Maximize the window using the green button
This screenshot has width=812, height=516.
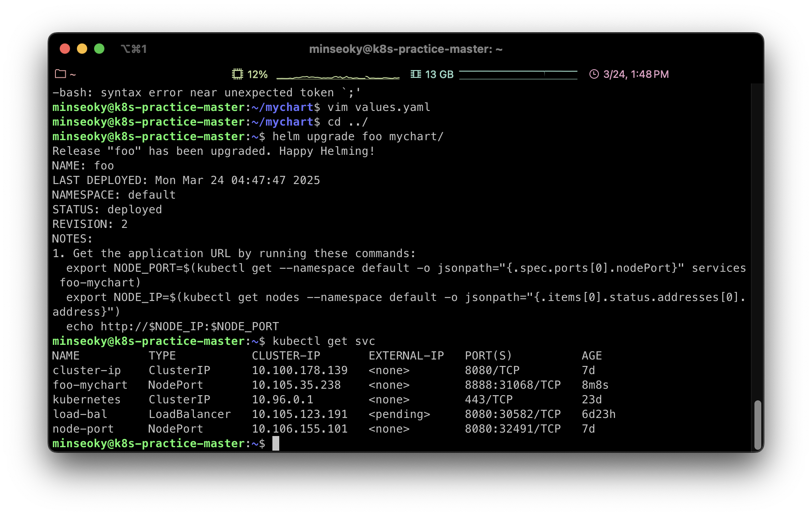pyautogui.click(x=99, y=49)
